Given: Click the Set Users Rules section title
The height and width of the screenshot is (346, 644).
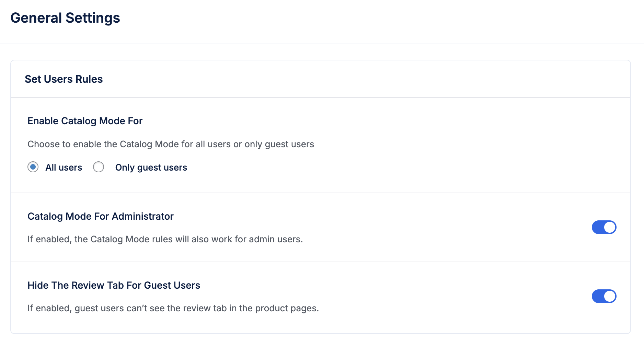Looking at the screenshot, I should (64, 79).
